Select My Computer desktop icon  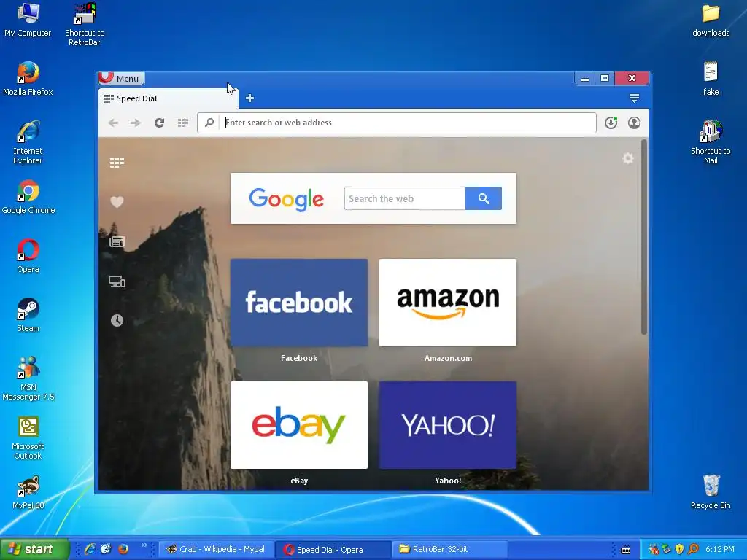[28, 20]
